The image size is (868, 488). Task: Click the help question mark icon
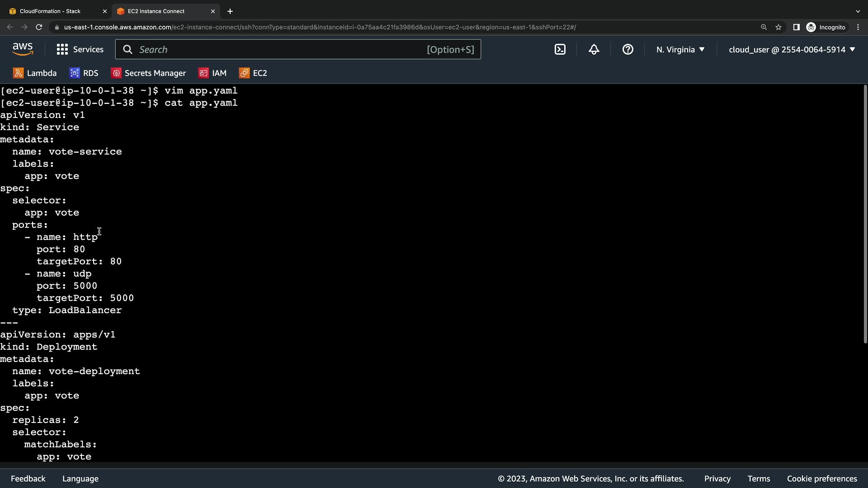coord(627,50)
